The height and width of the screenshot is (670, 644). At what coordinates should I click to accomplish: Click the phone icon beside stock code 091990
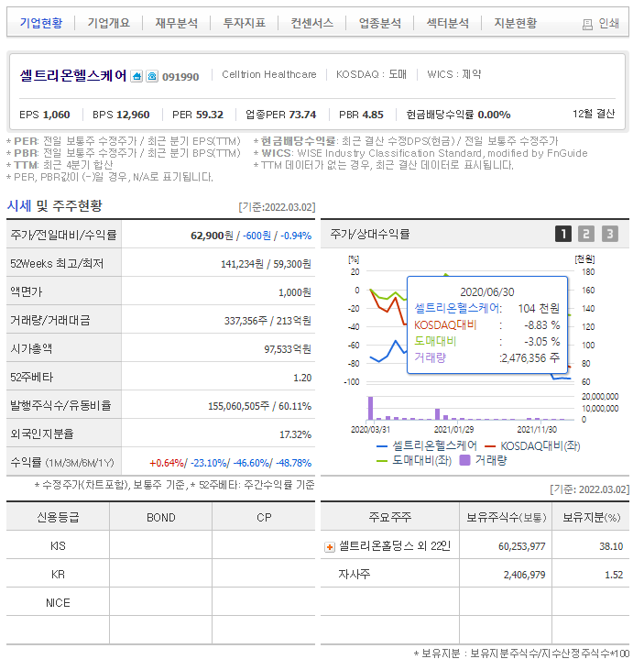point(152,76)
